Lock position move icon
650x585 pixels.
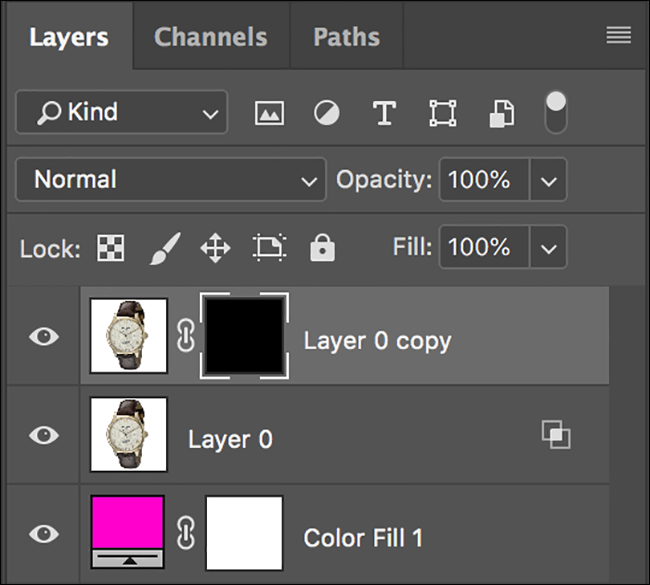(x=215, y=248)
